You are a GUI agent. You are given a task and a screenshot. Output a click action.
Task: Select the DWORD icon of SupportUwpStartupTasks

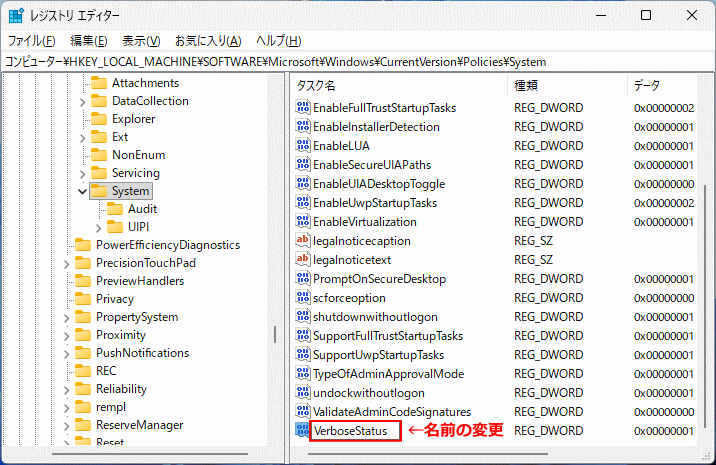click(302, 354)
